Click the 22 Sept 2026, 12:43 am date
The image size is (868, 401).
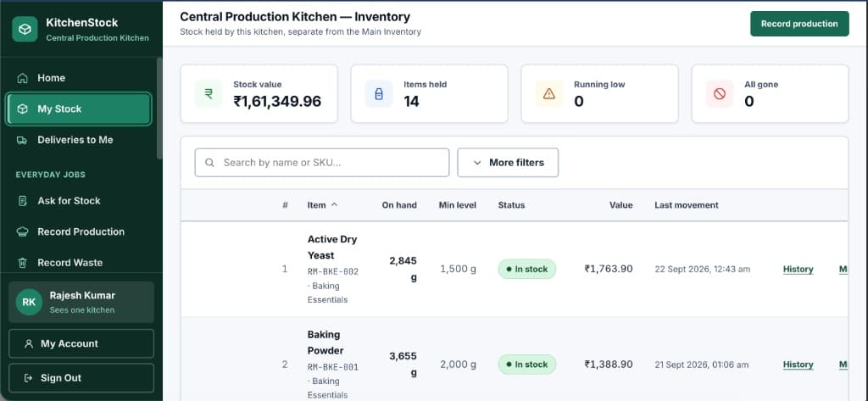702,270
